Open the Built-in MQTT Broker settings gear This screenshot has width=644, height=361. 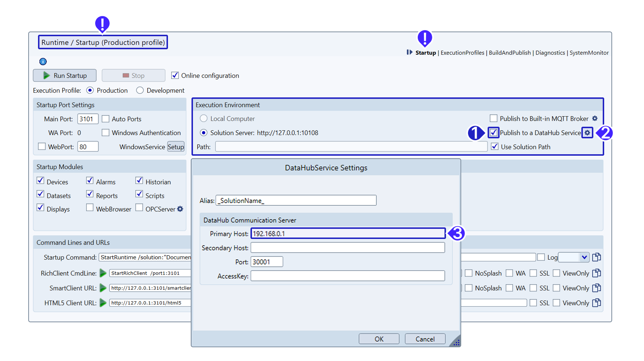tap(595, 118)
